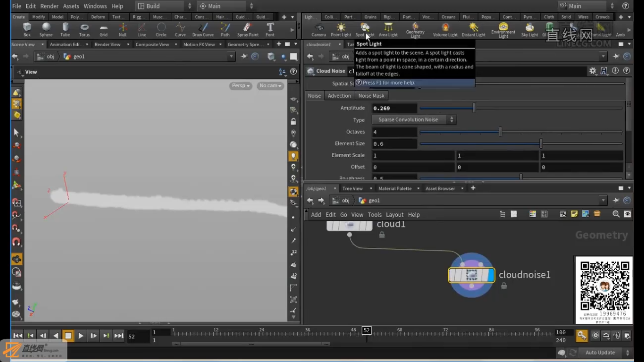
Task: Add a new pane tab next to Asset Browser
Action: [473, 188]
